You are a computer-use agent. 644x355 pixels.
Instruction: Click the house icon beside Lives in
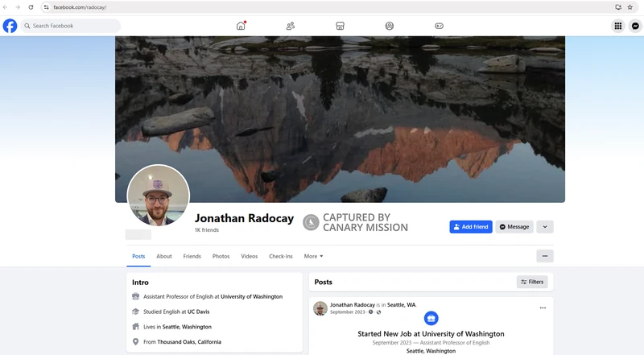(135, 327)
